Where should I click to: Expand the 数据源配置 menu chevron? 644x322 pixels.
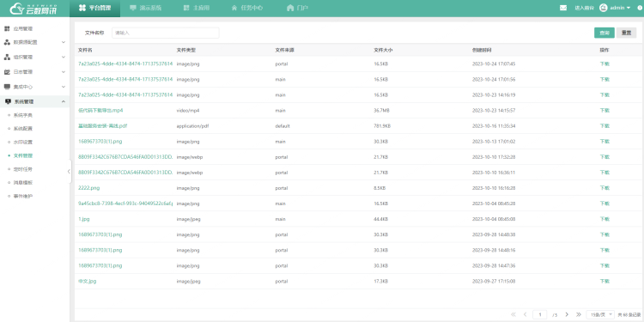[x=64, y=42]
